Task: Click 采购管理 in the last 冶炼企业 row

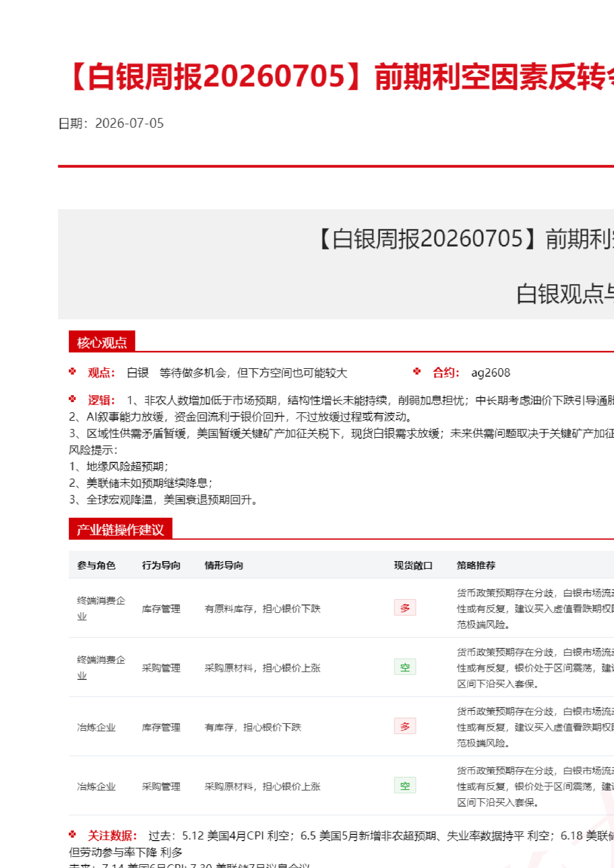Action: click(x=161, y=787)
